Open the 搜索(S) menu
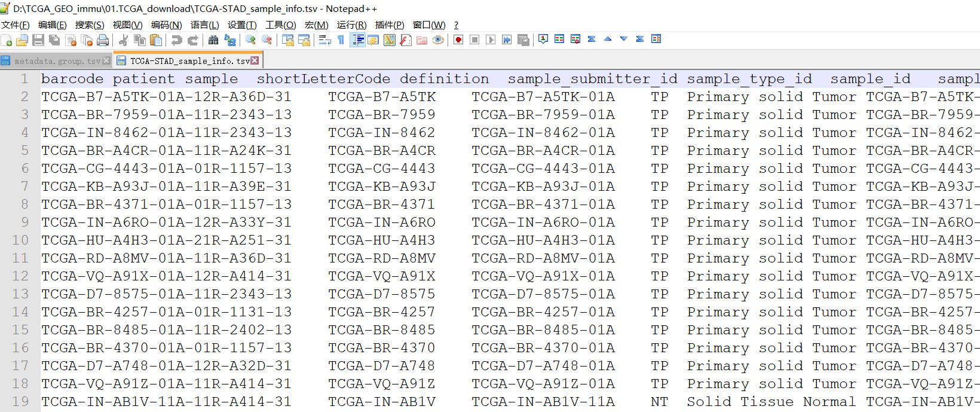This screenshot has width=980, height=412. 90,25
